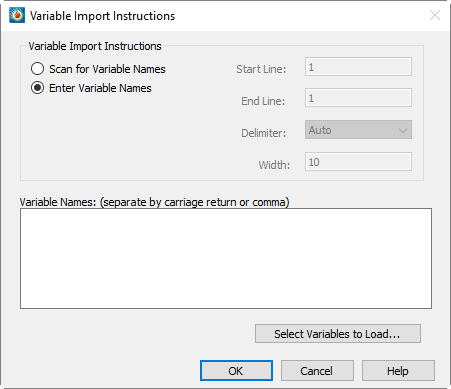This screenshot has width=451, height=389.
Task: Click the 'Scan for Variable Names' label text
Action: 107,69
